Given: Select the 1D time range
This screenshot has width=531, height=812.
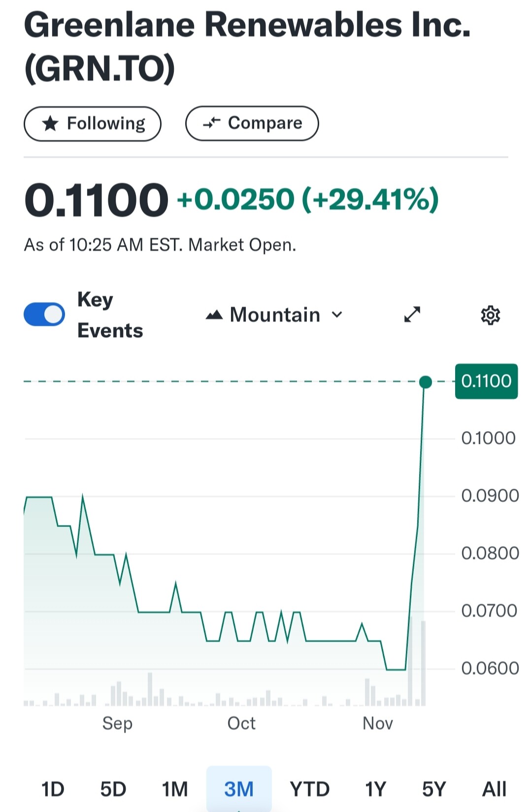Looking at the screenshot, I should pos(53,789).
